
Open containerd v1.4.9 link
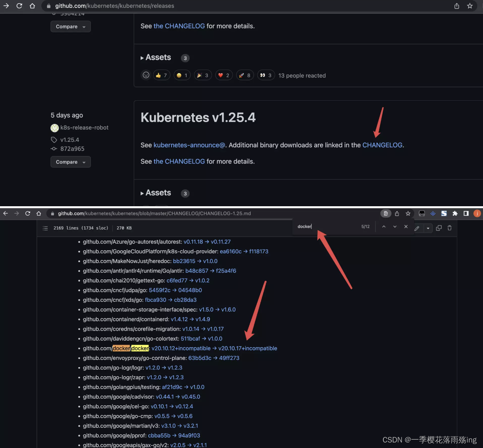click(x=203, y=319)
